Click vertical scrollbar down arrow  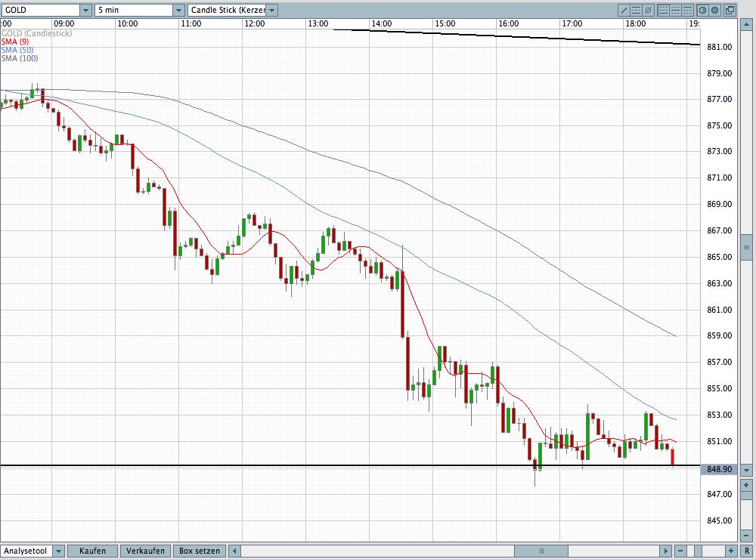[x=746, y=470]
